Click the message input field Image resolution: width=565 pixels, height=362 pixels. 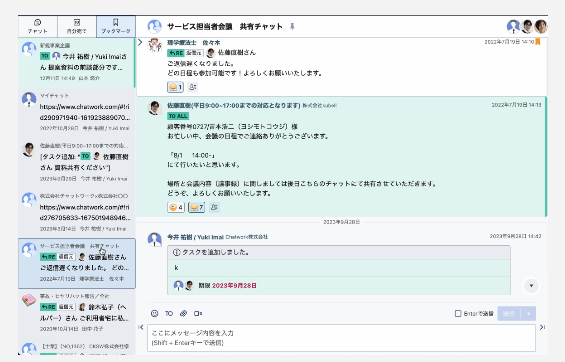click(341, 338)
